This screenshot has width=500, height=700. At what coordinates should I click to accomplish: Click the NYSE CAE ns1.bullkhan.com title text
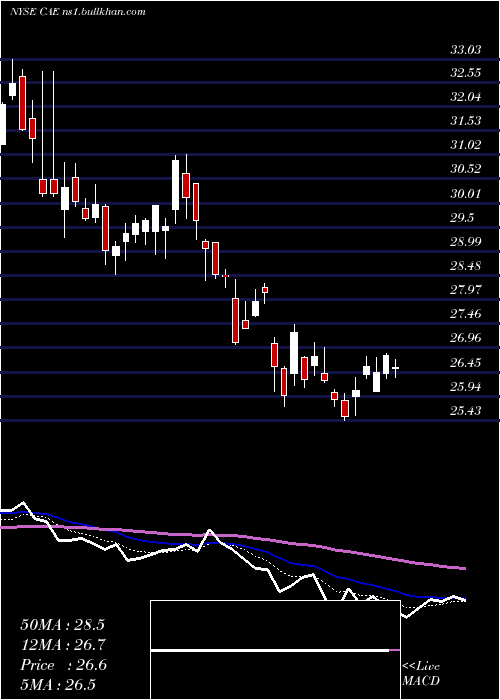(x=78, y=12)
